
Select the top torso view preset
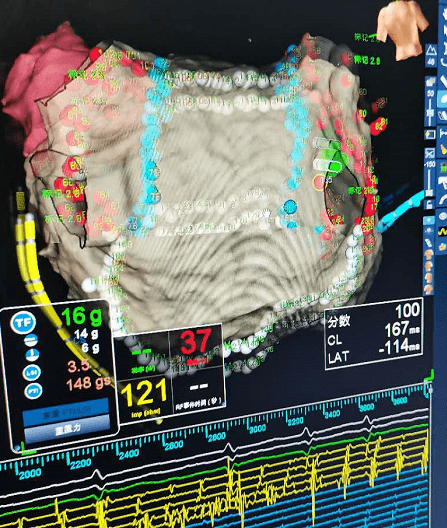click(x=429, y=254)
